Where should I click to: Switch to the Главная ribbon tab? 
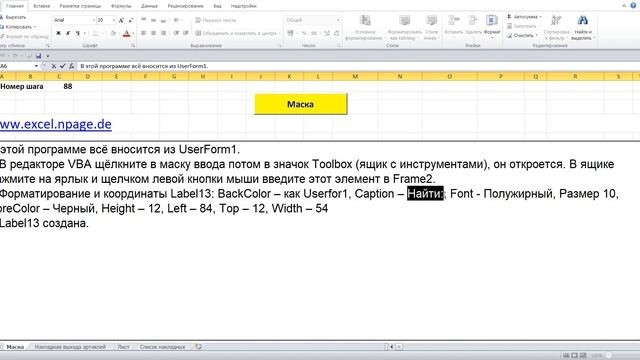pos(15,6)
